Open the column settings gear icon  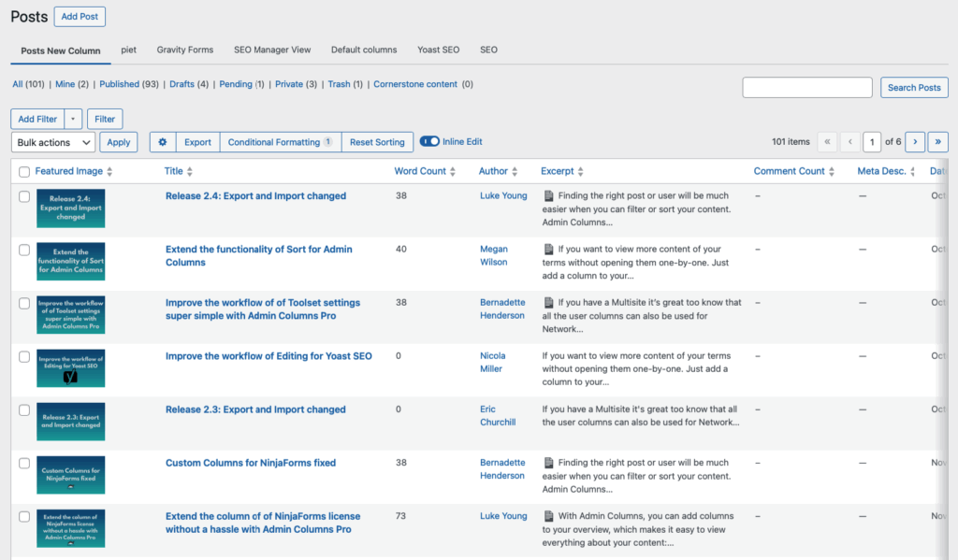point(163,142)
